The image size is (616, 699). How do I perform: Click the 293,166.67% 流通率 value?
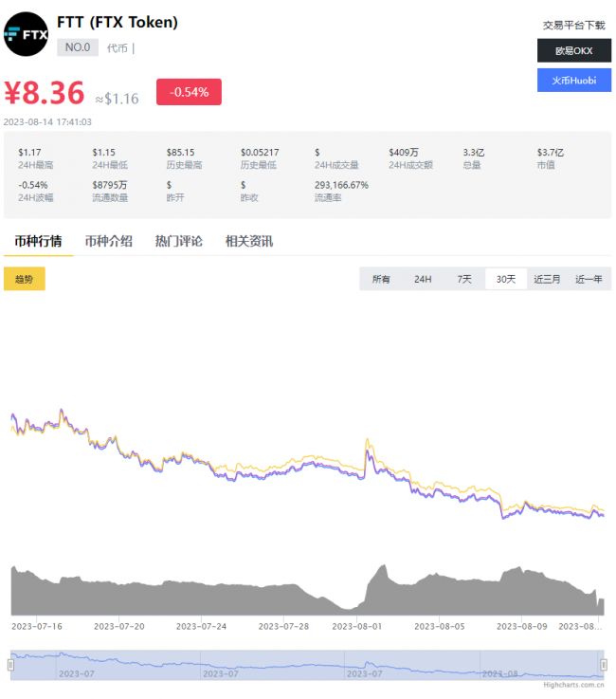341,185
